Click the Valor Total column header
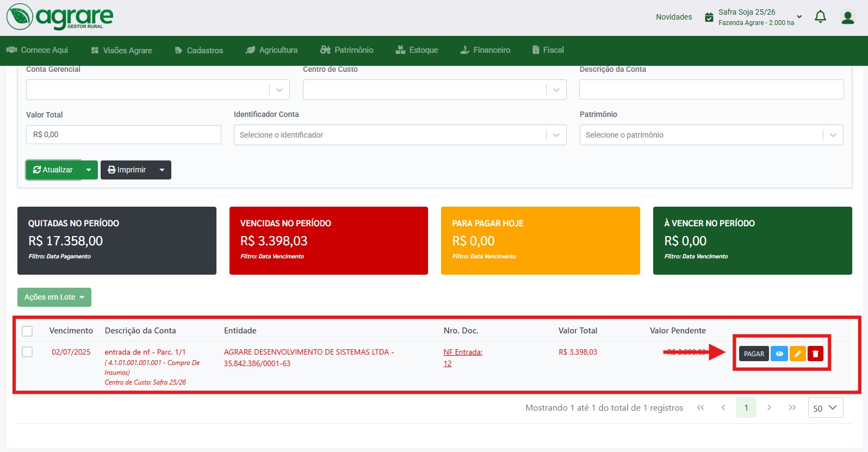868x452 pixels. [578, 331]
